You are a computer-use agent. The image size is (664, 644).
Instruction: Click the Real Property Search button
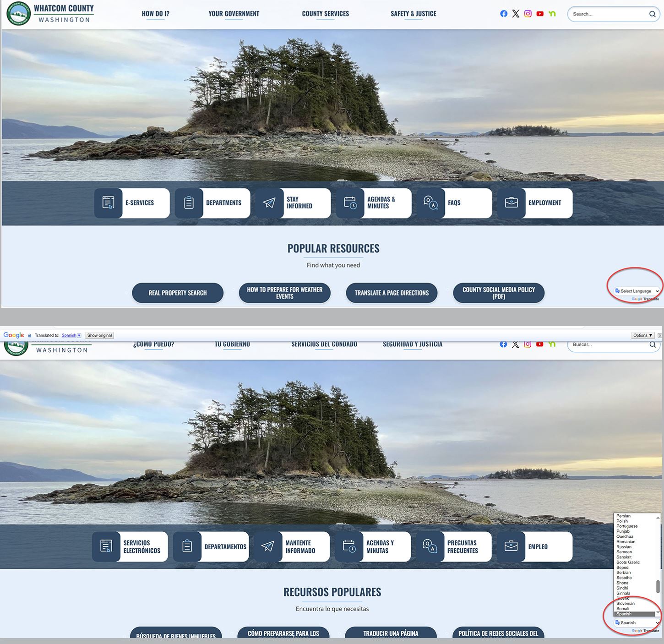pos(178,293)
